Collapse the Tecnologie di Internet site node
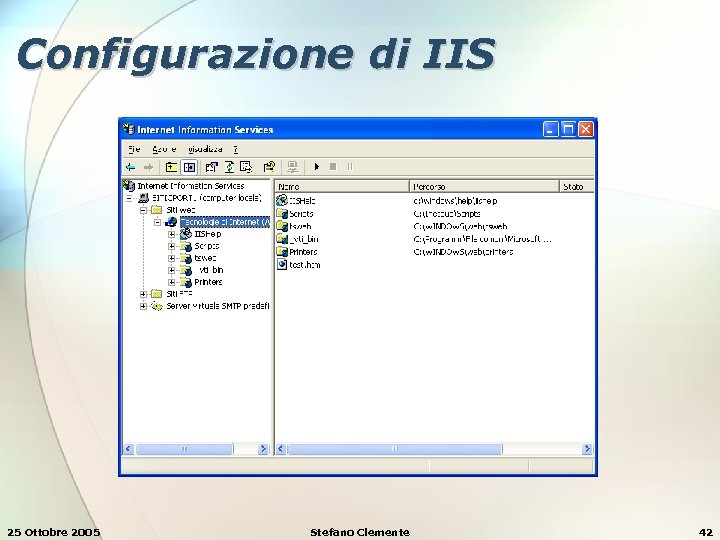 (158, 222)
